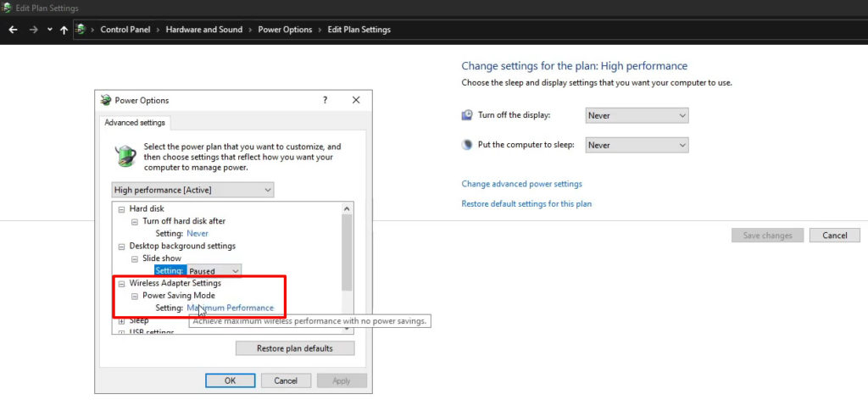Click Restore default settings for this plan
Viewport: 868px width, 405px height.
[x=526, y=203]
